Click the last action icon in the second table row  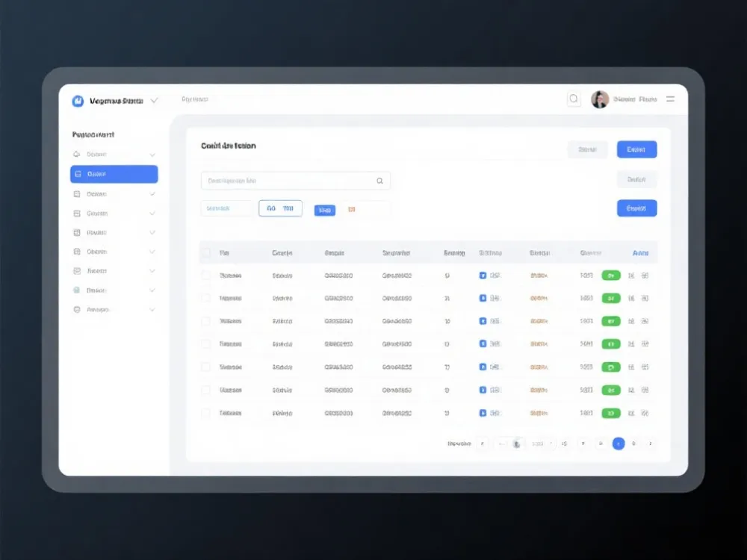[x=645, y=298]
